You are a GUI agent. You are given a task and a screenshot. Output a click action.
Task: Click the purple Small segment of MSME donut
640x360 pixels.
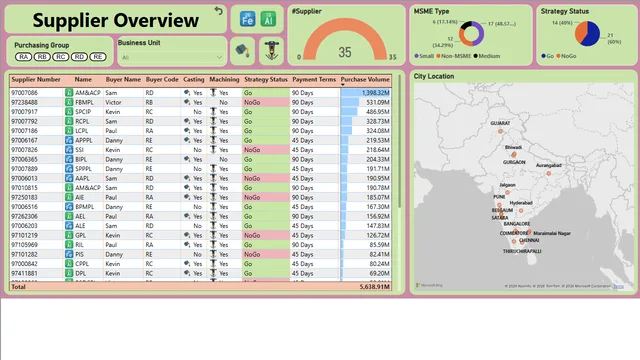(480, 35)
